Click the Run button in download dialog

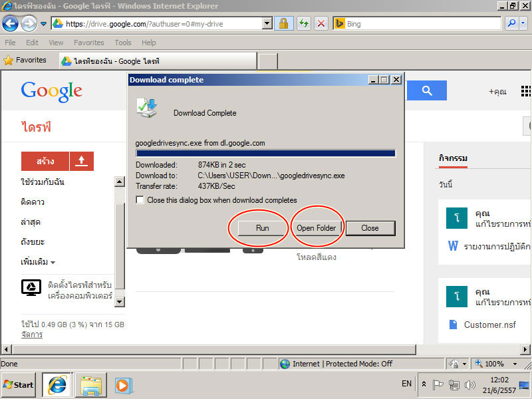tap(262, 228)
